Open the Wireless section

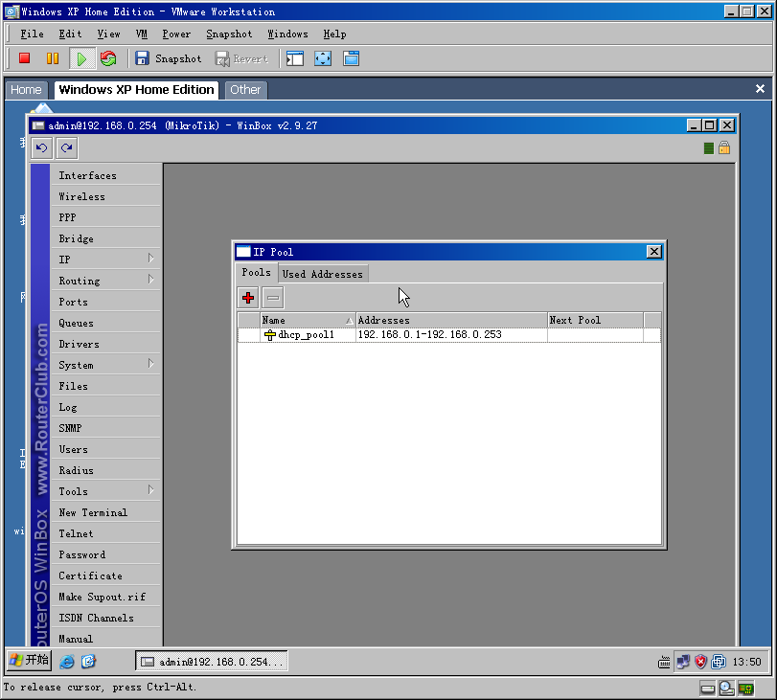point(105,196)
